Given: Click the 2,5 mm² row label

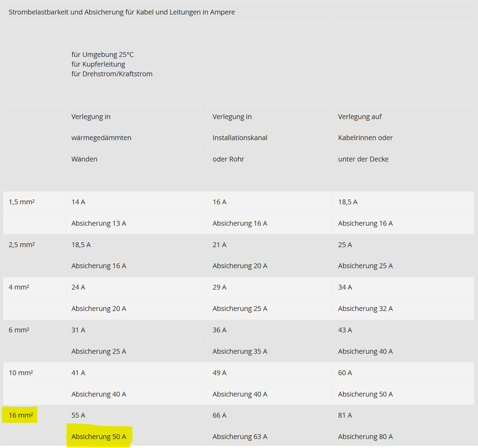Looking at the screenshot, I should click(x=21, y=245).
